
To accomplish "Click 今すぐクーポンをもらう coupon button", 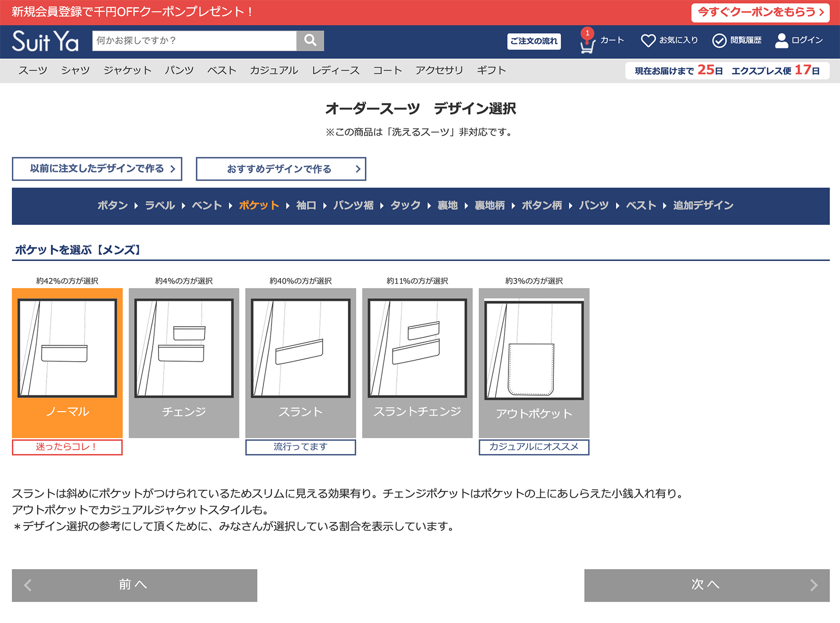I will click(x=760, y=12).
